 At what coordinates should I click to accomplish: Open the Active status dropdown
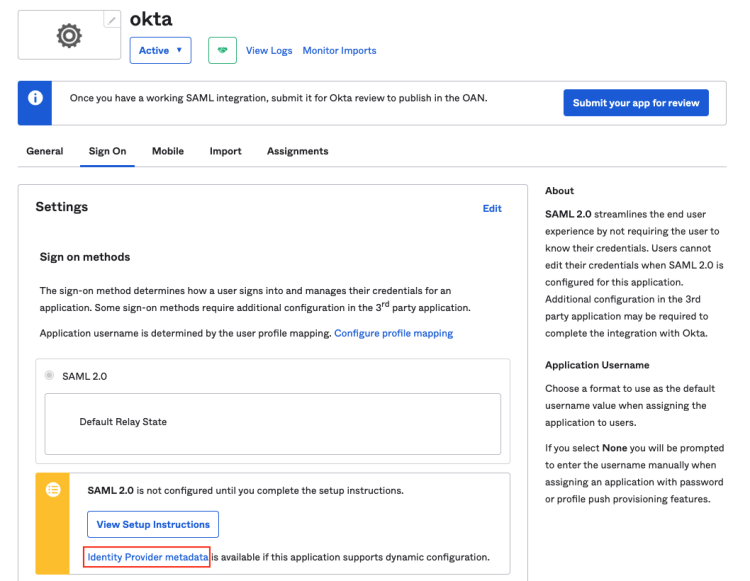pyautogui.click(x=161, y=50)
